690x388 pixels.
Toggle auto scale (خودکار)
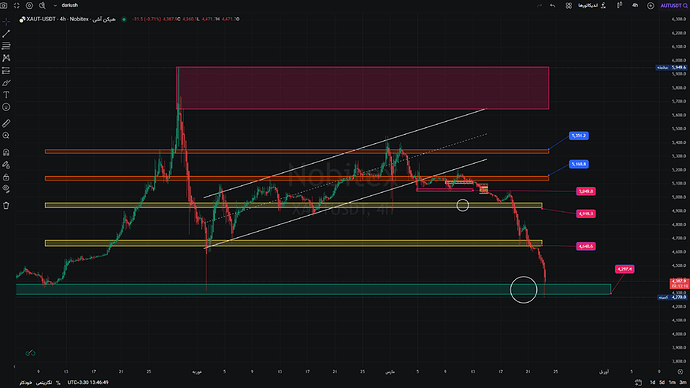click(x=26, y=382)
